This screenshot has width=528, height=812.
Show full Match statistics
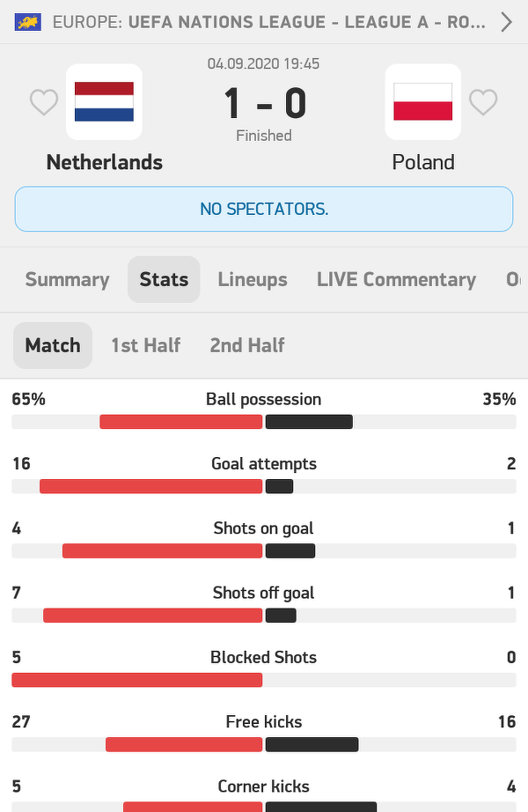coord(53,345)
